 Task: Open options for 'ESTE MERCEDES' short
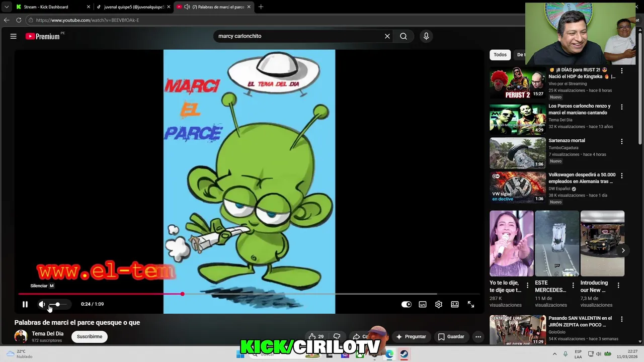coord(573,285)
